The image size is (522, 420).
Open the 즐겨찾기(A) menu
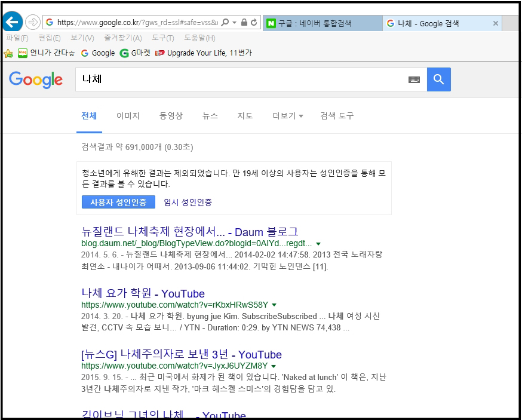point(123,38)
